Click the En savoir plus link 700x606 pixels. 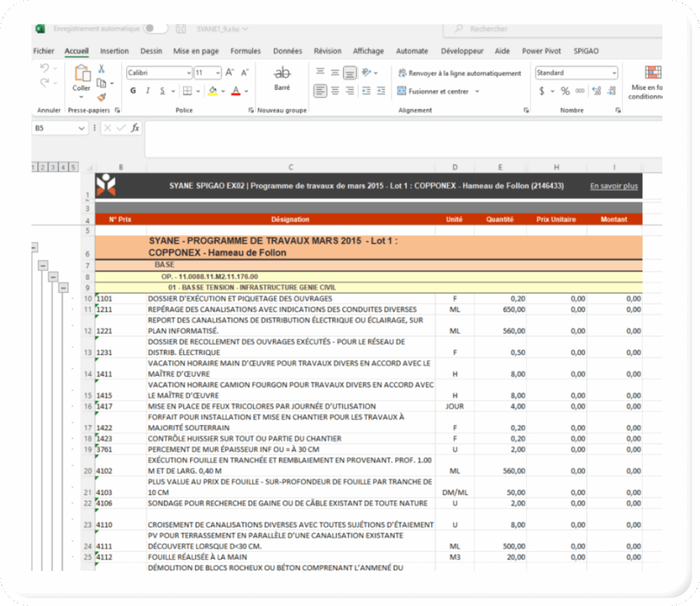pos(613,186)
